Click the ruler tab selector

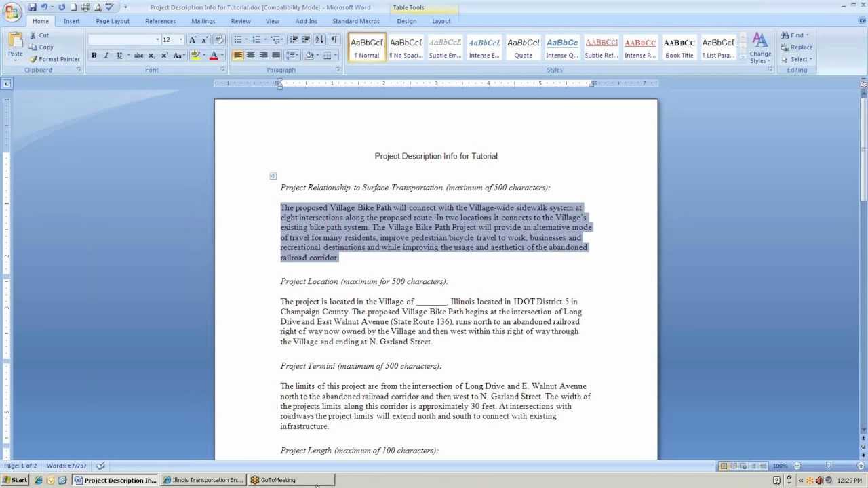[7, 84]
